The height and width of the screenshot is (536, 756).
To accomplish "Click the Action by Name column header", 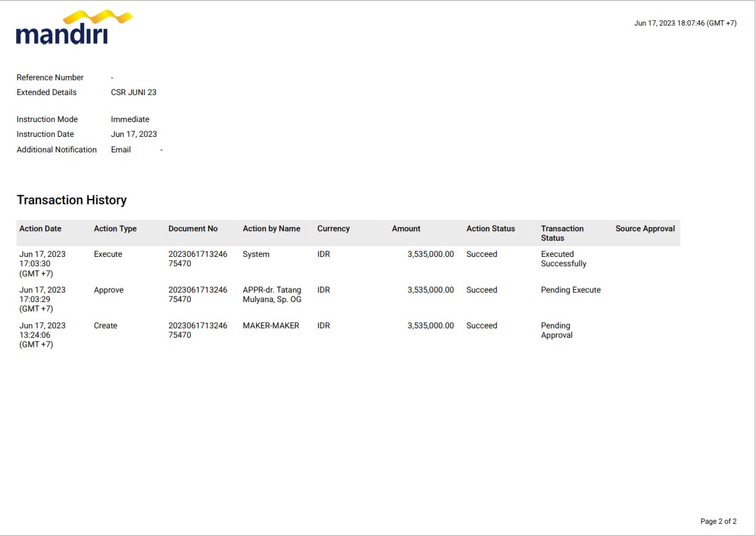I will [272, 229].
